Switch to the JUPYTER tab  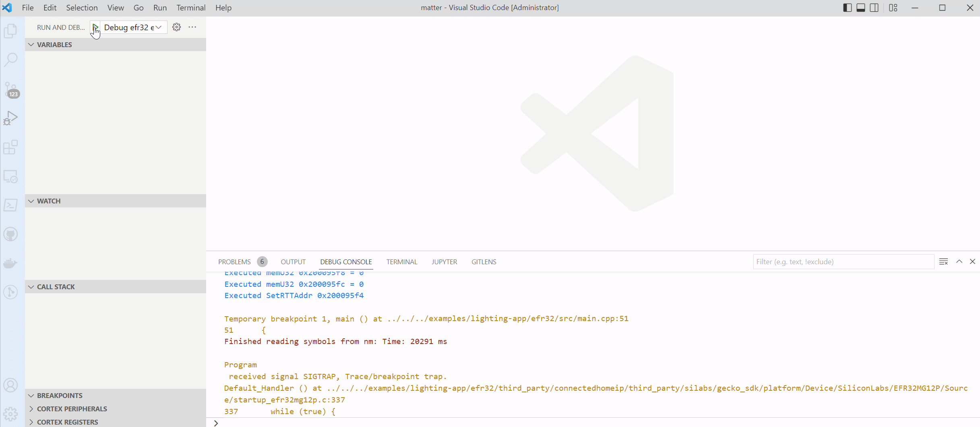444,262
